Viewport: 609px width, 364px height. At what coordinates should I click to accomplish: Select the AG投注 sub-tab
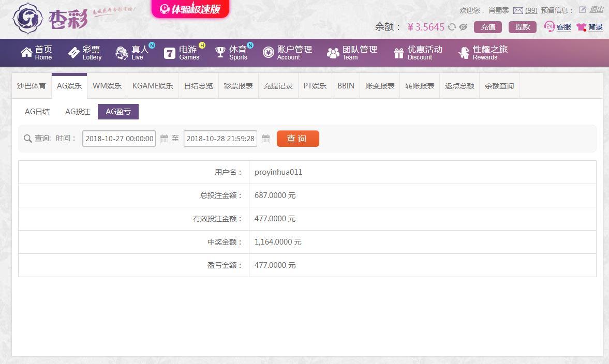78,112
